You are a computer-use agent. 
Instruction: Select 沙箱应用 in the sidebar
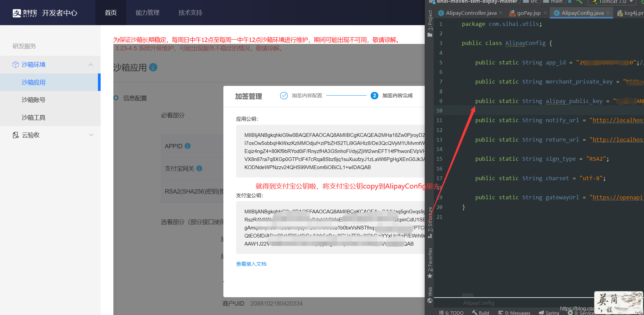click(50, 82)
